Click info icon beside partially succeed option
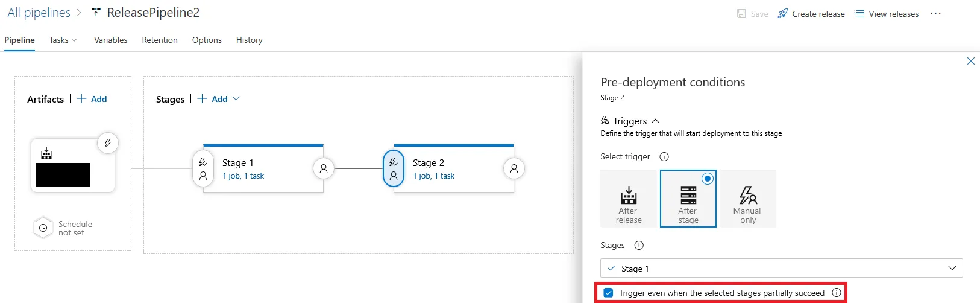Viewport: 980px width, 303px height. pyautogui.click(x=837, y=293)
